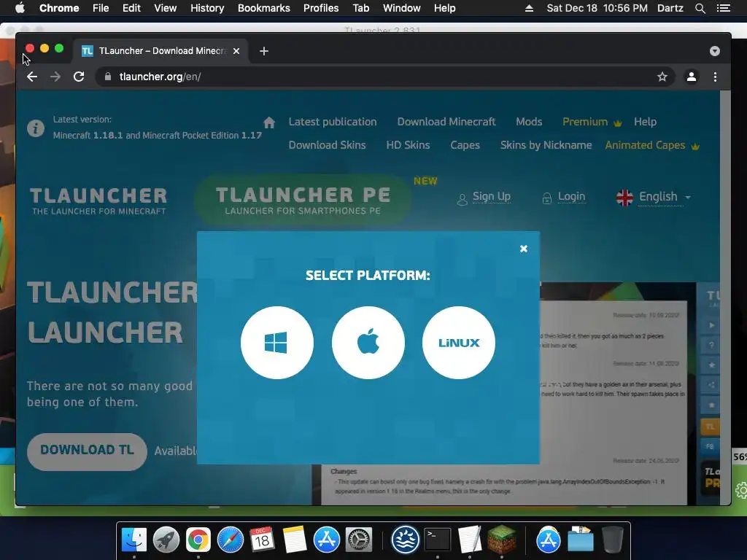Image resolution: width=747 pixels, height=560 pixels.
Task: Open the Apple menu
Action: point(20,8)
